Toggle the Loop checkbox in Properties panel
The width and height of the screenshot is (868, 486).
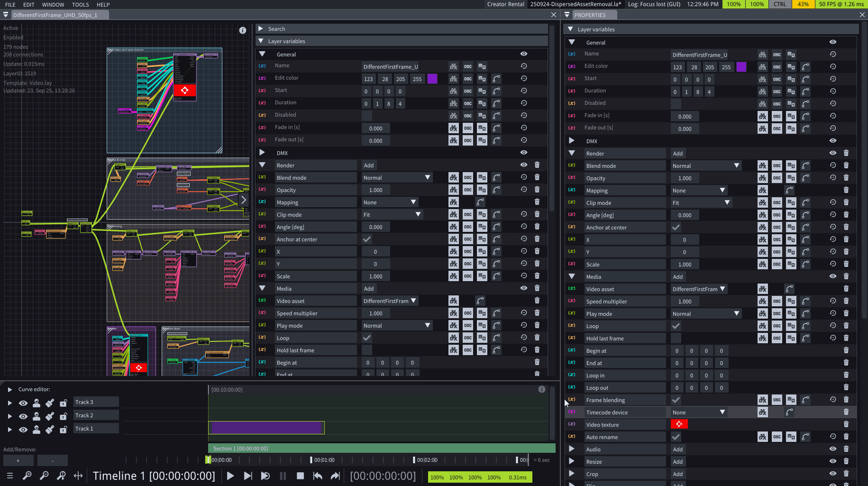676,326
